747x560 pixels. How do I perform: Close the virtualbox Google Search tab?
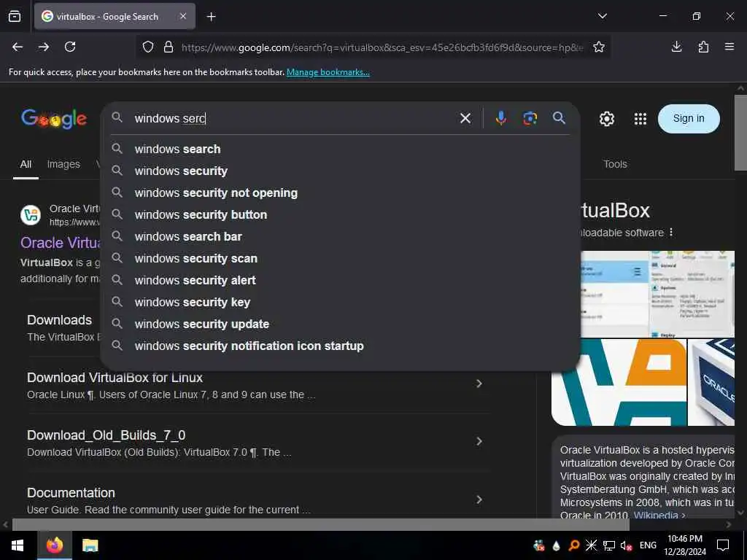point(183,16)
